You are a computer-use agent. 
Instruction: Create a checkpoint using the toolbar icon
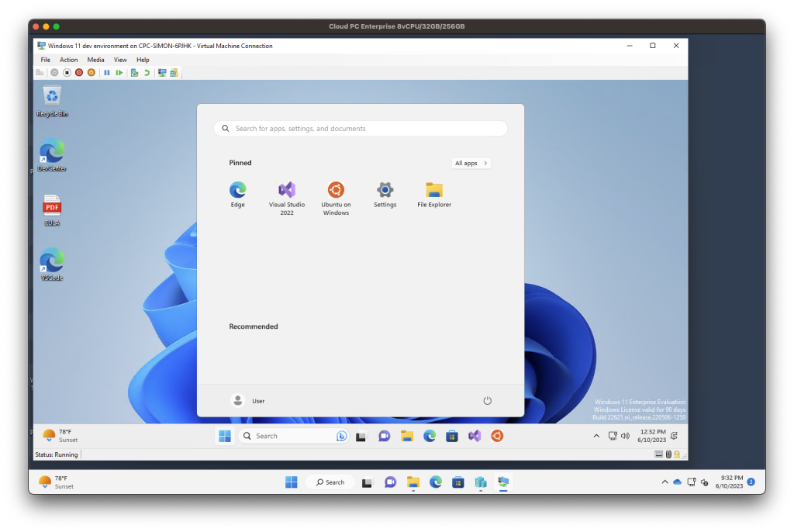[134, 72]
